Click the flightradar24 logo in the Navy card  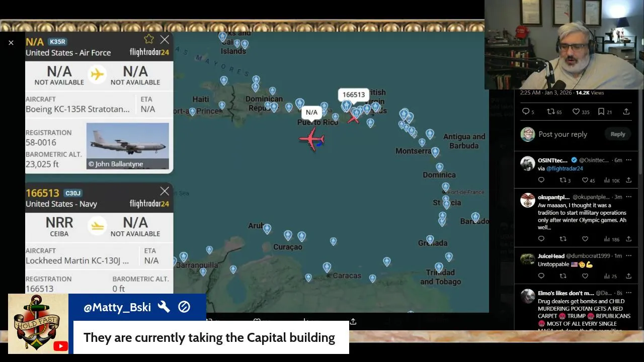tap(149, 204)
